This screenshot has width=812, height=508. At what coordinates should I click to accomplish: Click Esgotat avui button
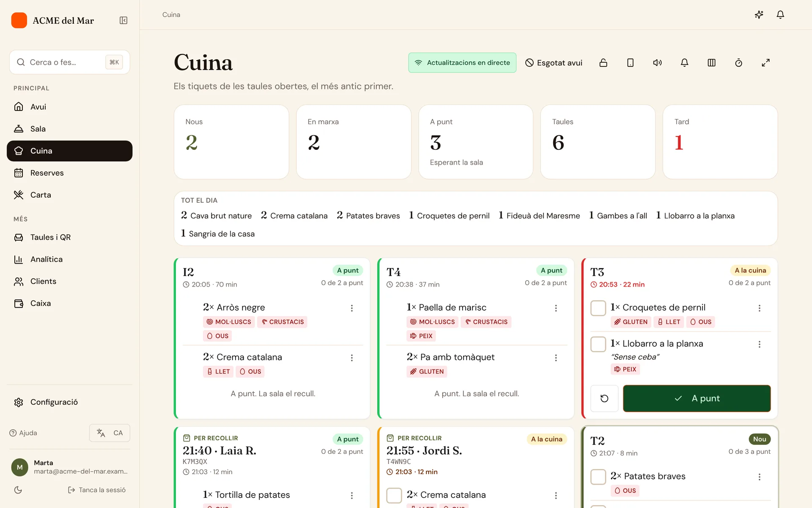tap(554, 63)
